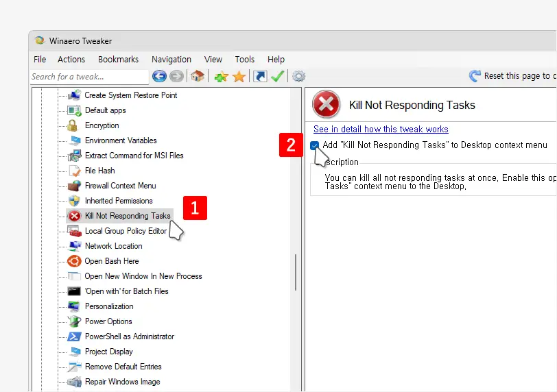The image size is (557, 392).
Task: Click the shortcut arrow toolbar icon
Action: pos(260,77)
